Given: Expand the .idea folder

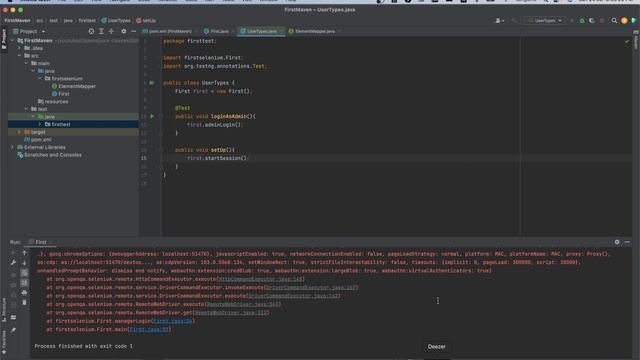Looking at the screenshot, I should pyautogui.click(x=19, y=48).
